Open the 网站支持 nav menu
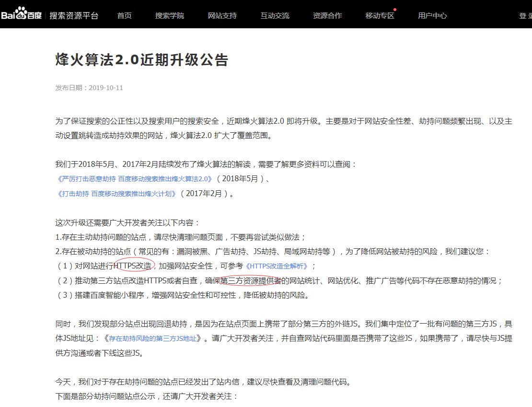 [222, 15]
